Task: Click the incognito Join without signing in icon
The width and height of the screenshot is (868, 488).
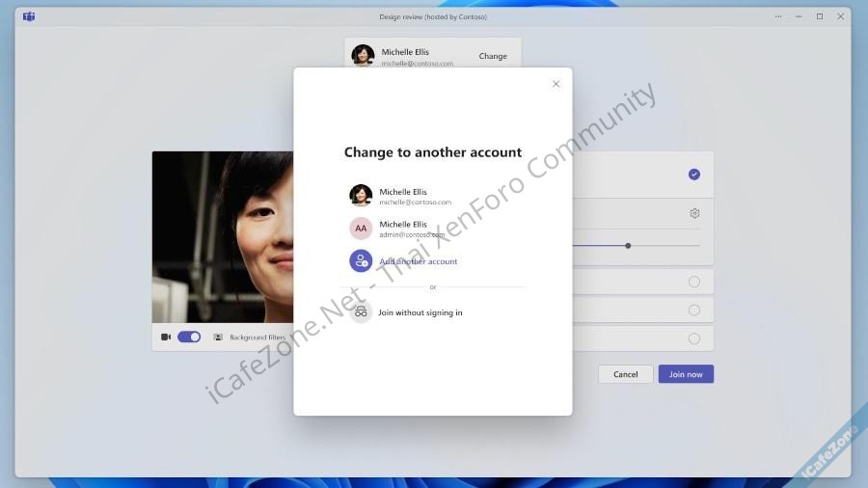Action: (361, 312)
